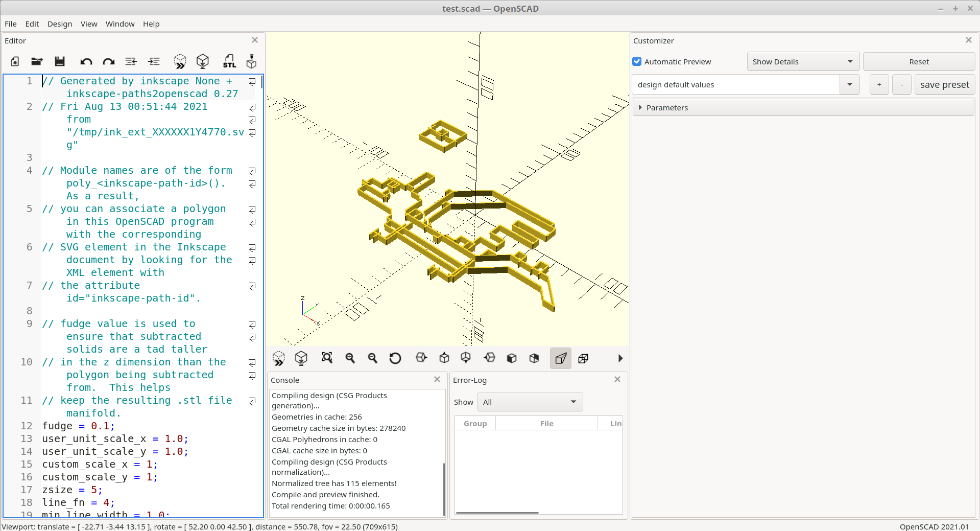Click the Preview icon in the viewport toolbar
This screenshot has height=531, width=980.
tap(279, 358)
